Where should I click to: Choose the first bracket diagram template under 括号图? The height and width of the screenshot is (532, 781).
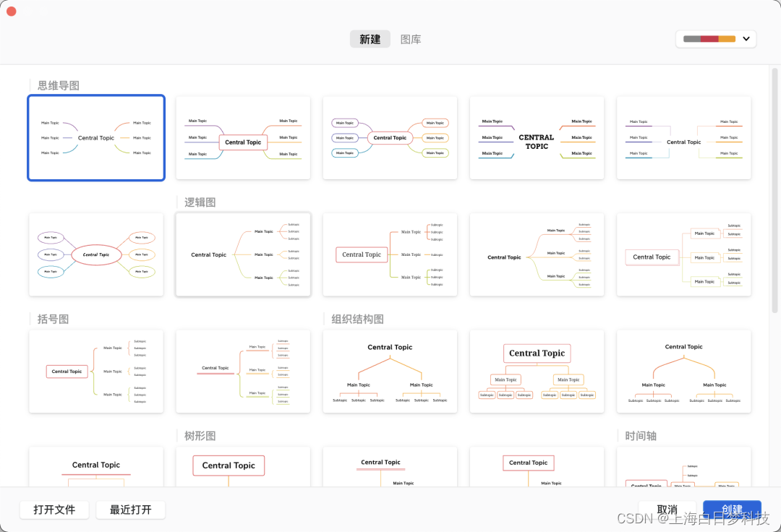(x=96, y=372)
